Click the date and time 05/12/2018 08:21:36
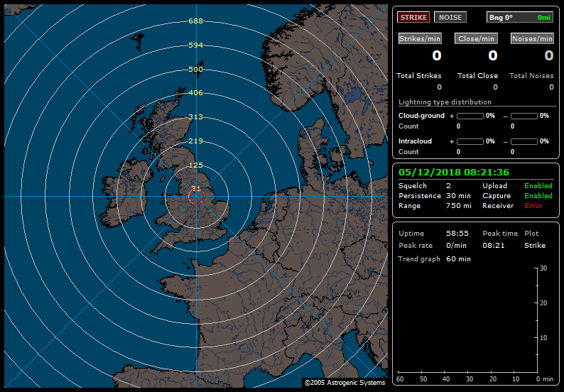This screenshot has height=392, width=564. click(454, 172)
